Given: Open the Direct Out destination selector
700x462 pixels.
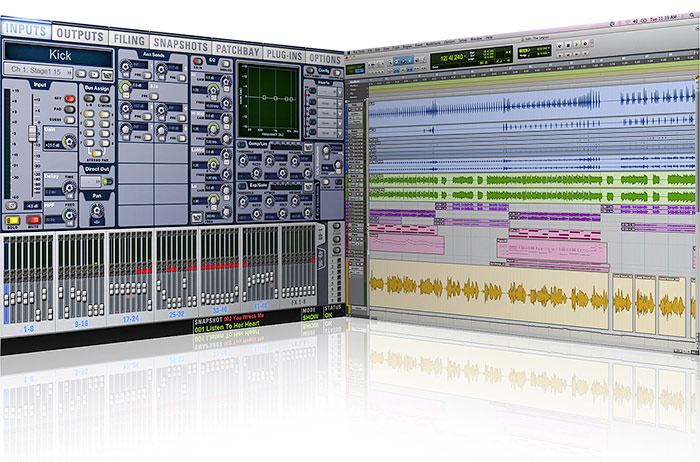Looking at the screenshot, I should click(91, 182).
